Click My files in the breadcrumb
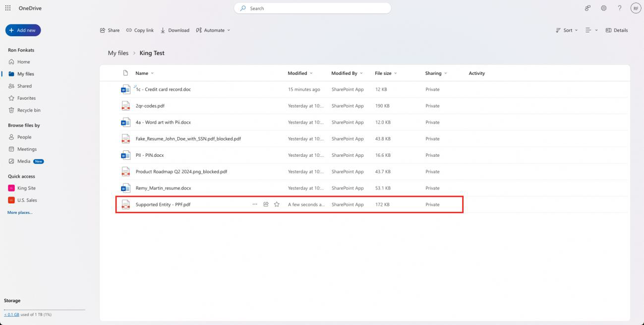The image size is (644, 325). click(x=118, y=53)
